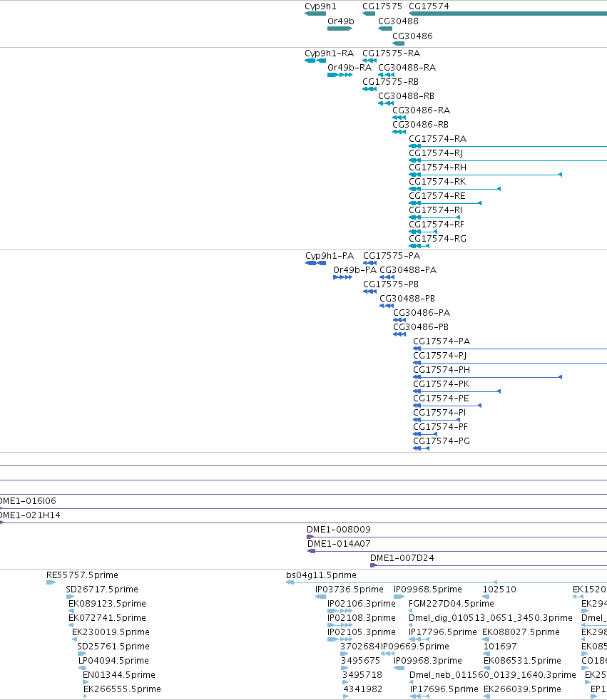
Task: Select EST Dmel_neb_011560_0139_1640.3prime
Action: point(493,676)
